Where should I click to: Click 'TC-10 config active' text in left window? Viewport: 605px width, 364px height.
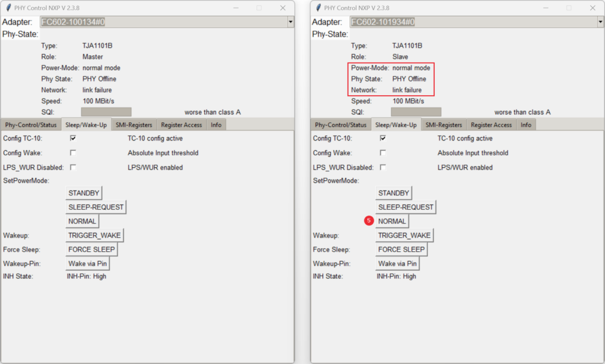[155, 138]
